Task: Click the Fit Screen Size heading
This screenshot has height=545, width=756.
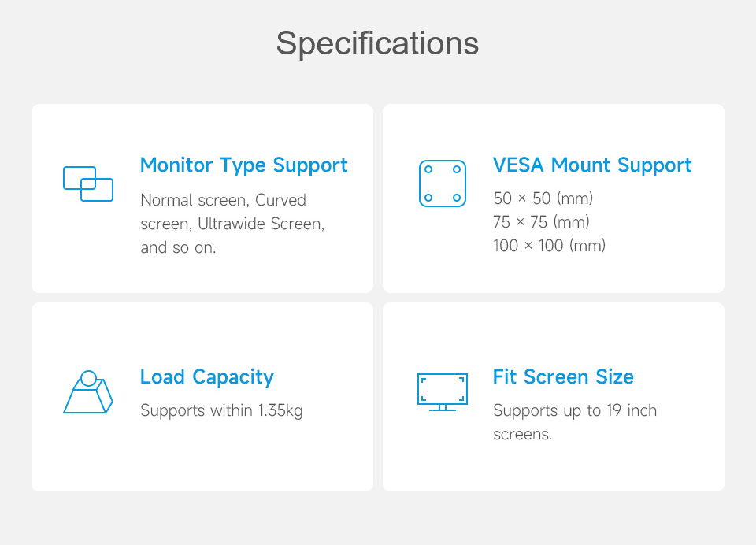Action: (x=563, y=377)
